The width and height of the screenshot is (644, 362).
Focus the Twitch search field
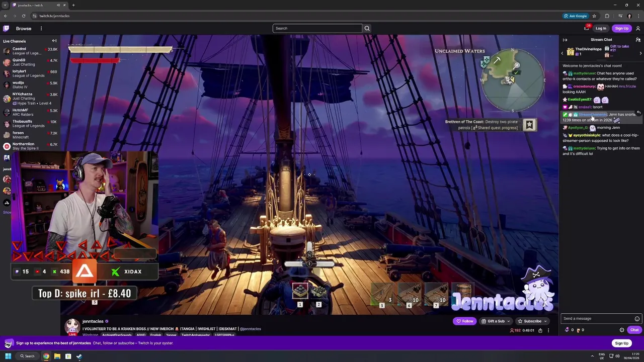tap(317, 28)
